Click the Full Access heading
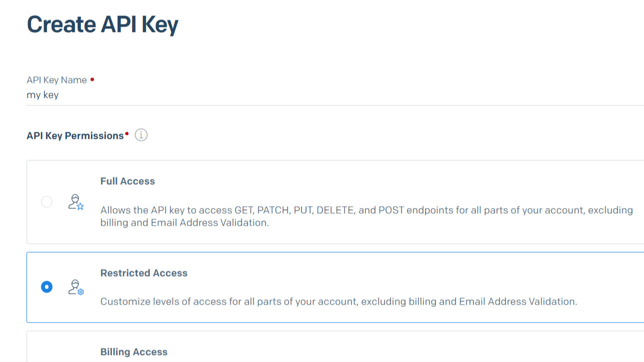Viewport: 644px width, 362px height. 127,181
